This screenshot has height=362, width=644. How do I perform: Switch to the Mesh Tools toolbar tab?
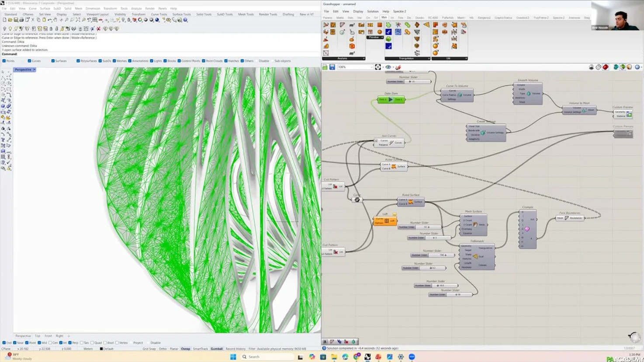coord(246,14)
